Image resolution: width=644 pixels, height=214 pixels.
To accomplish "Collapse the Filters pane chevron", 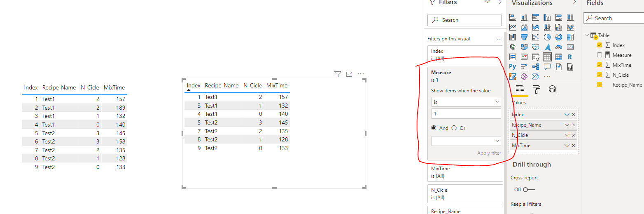I will [500, 2].
